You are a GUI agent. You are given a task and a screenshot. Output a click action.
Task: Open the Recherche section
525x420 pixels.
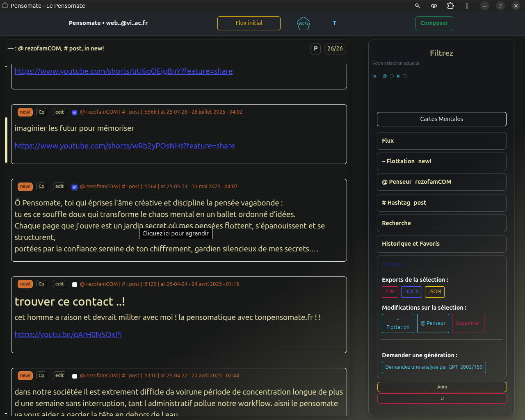441,223
